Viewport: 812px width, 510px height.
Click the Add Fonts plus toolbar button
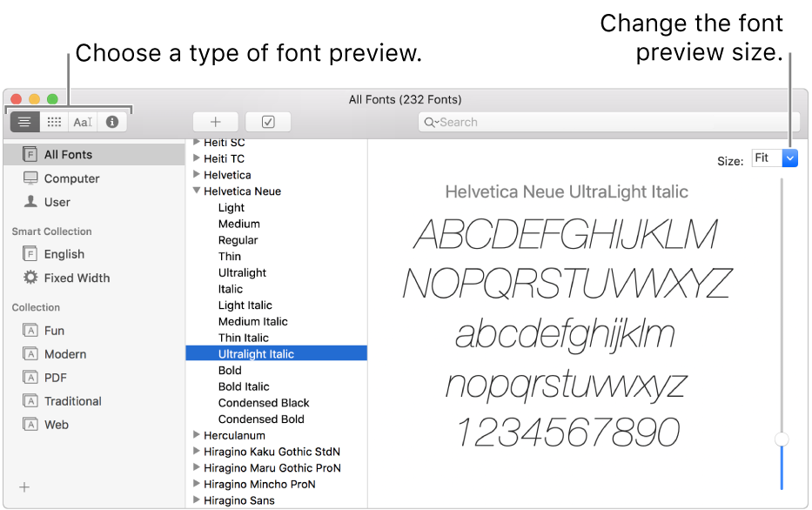pos(215,122)
